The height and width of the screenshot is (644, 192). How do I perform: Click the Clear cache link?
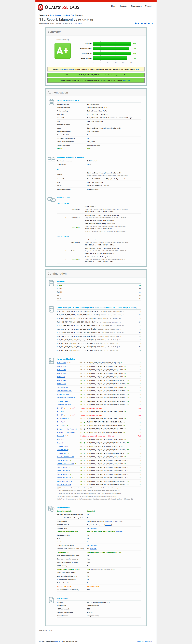(x=78, y=24)
